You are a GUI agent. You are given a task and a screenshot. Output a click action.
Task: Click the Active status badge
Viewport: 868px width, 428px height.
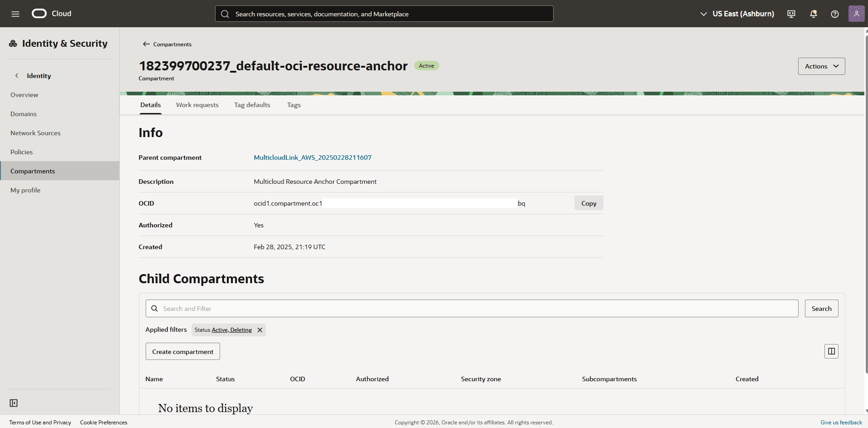pos(427,66)
